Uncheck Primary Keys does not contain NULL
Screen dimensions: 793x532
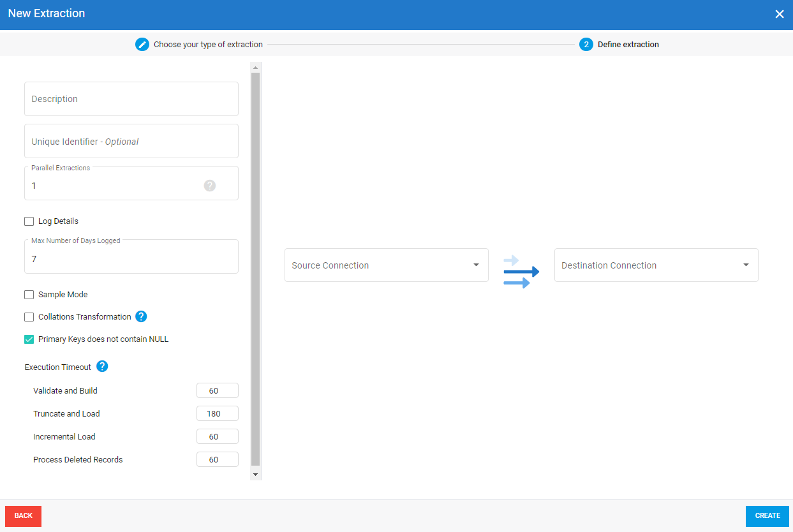(29, 339)
